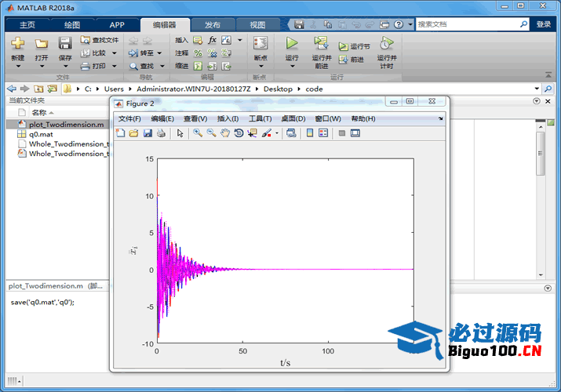The width and height of the screenshot is (561, 392).
Task: Click the insert legend icon
Action: [323, 133]
